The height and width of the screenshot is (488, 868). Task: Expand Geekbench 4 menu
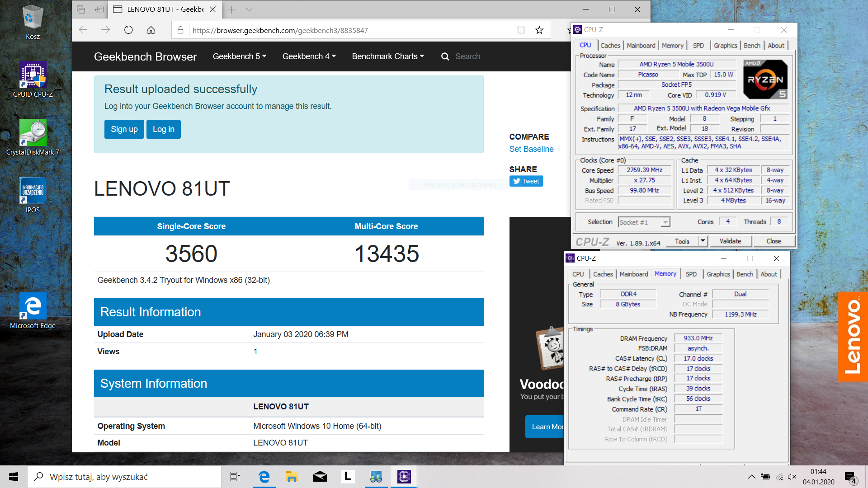[x=309, y=56]
